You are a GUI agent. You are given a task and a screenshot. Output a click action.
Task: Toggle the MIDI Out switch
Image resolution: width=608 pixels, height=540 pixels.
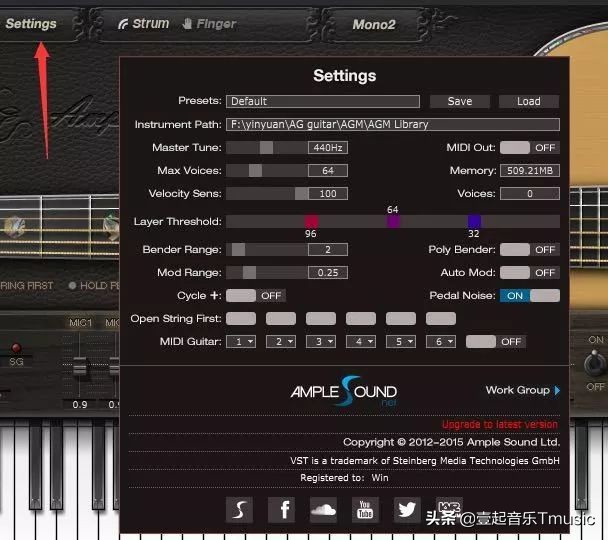529,148
